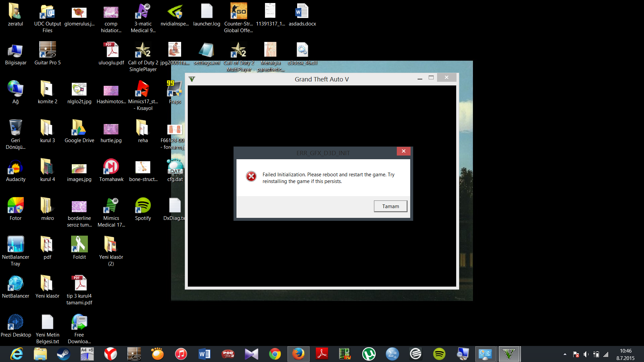Open the UDC Output Files folder

[x=47, y=18]
